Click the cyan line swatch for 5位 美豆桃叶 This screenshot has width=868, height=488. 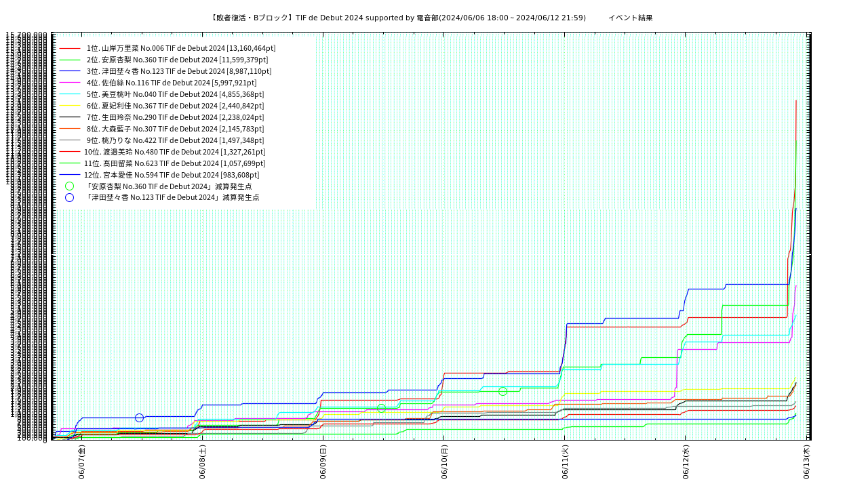(x=69, y=95)
